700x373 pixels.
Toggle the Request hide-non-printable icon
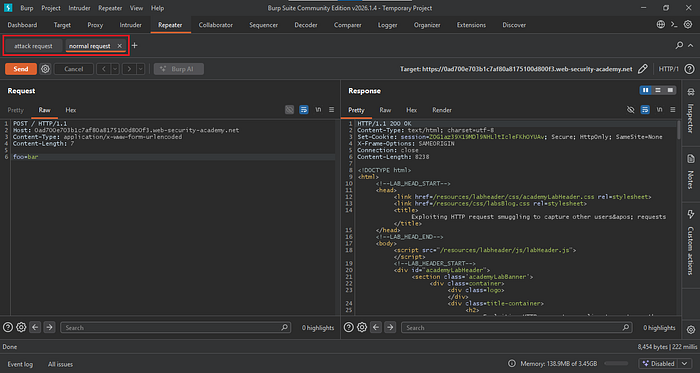pyautogui.click(x=289, y=110)
